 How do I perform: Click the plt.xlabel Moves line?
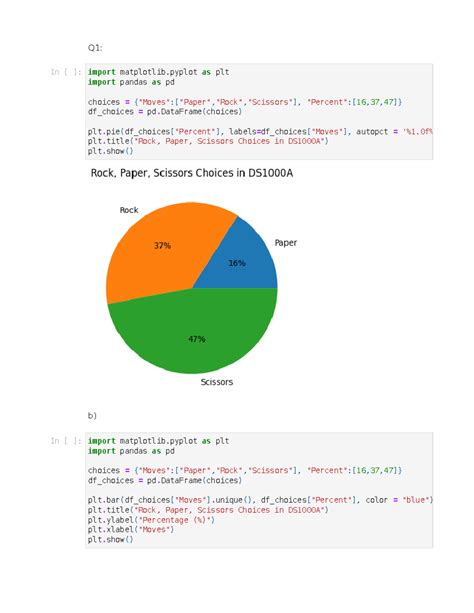tap(131, 530)
